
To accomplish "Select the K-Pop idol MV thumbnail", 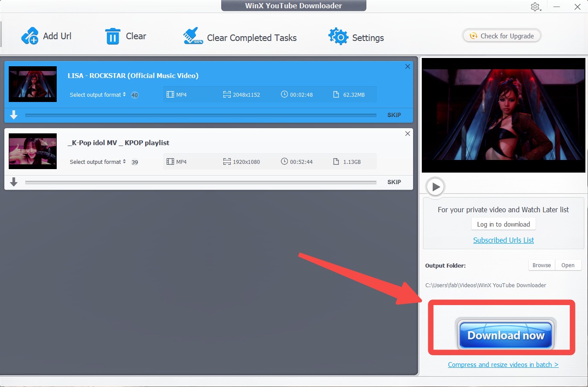I will 33,151.
